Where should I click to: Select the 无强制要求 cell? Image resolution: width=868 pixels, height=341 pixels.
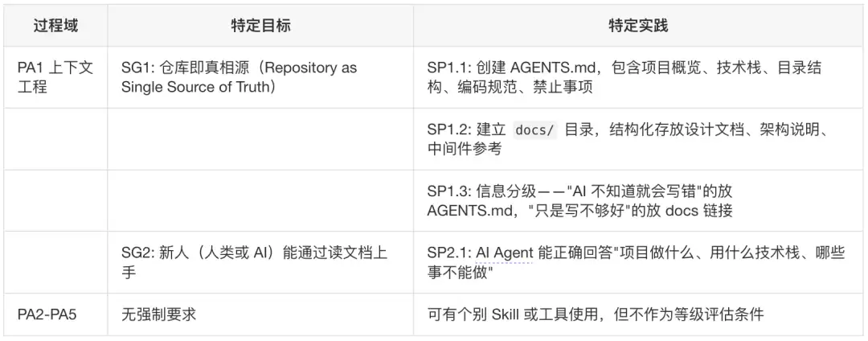click(260, 314)
